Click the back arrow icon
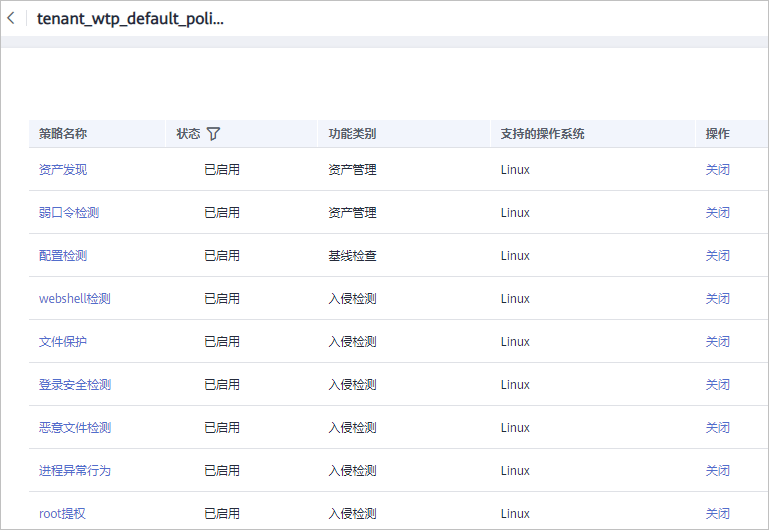This screenshot has height=530, width=769. click(x=11, y=19)
